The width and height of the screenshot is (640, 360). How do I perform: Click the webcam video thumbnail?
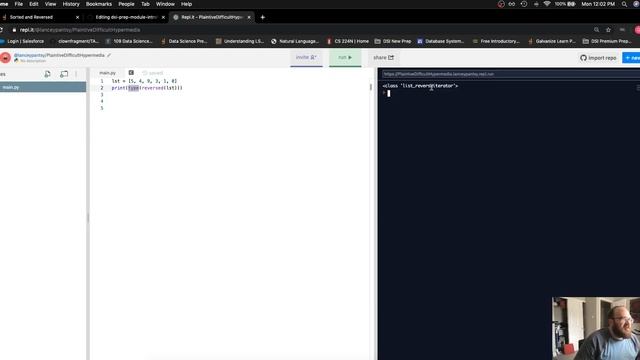point(596,329)
